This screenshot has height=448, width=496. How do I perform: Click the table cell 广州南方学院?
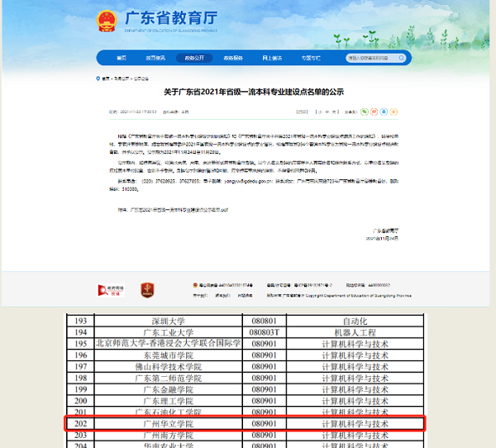(169, 435)
